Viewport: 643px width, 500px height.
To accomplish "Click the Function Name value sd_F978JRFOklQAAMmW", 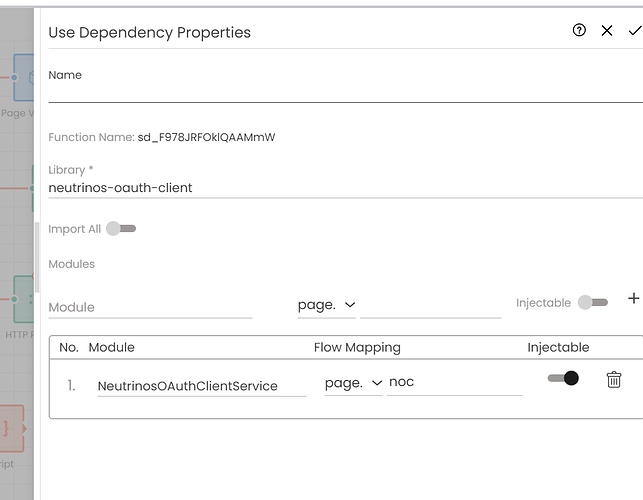I will 206,137.
